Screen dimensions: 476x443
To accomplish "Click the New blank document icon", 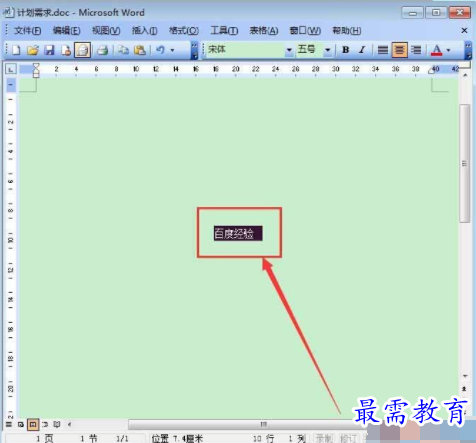I will click(x=16, y=50).
